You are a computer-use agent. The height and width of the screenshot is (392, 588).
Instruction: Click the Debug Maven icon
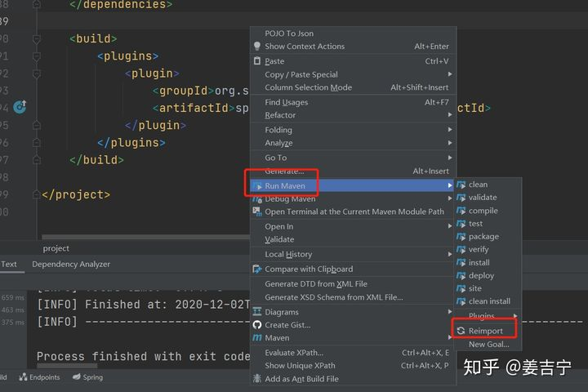tap(257, 199)
